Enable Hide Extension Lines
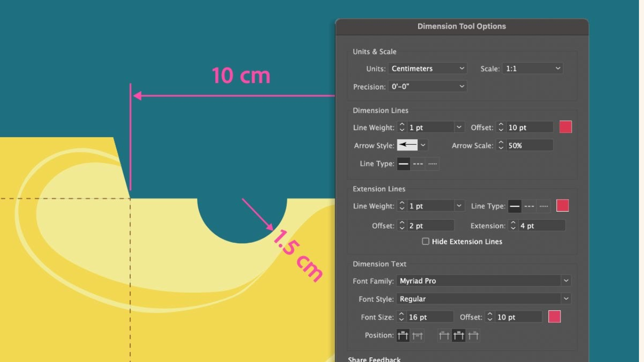This screenshot has height=362, width=644. [x=426, y=241]
